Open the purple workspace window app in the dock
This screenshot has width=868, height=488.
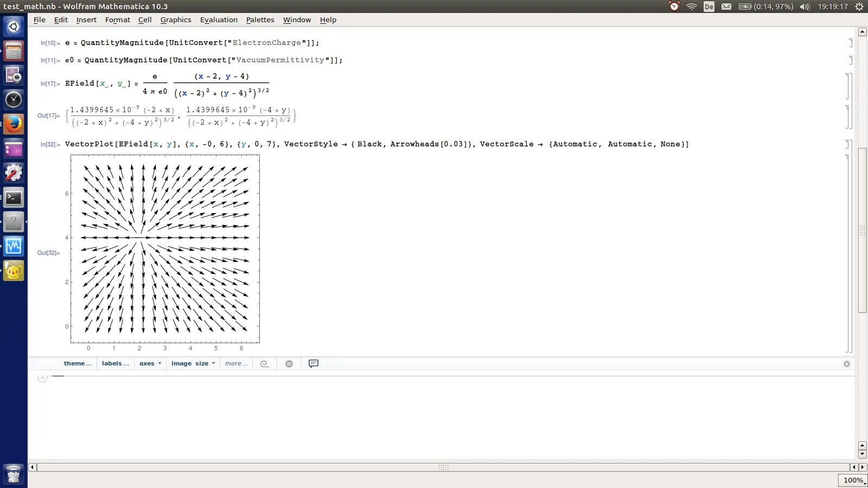point(14,149)
